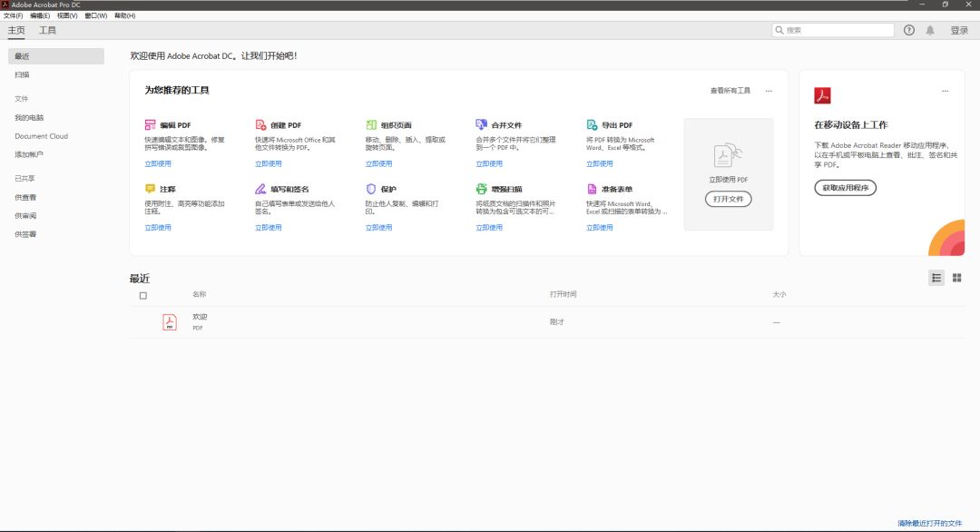The width and height of the screenshot is (980, 532).
Task: Sort recent files by 名称 column
Action: (200, 294)
